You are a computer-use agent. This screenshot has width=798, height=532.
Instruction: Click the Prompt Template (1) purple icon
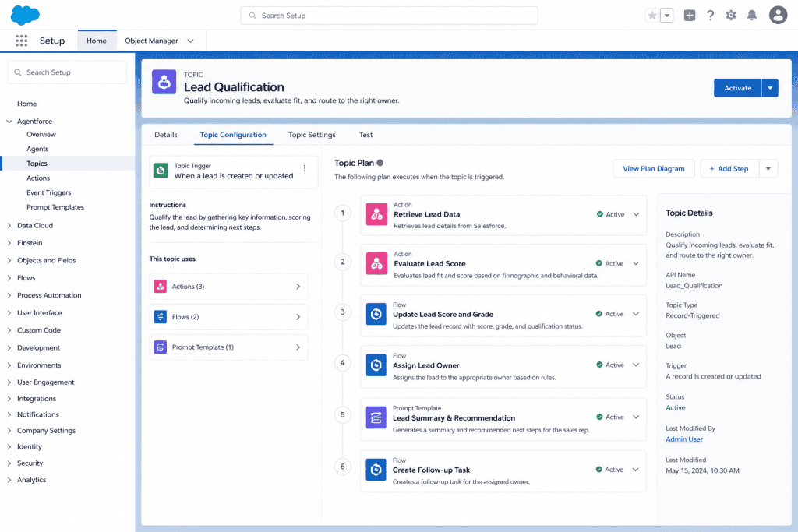(161, 347)
